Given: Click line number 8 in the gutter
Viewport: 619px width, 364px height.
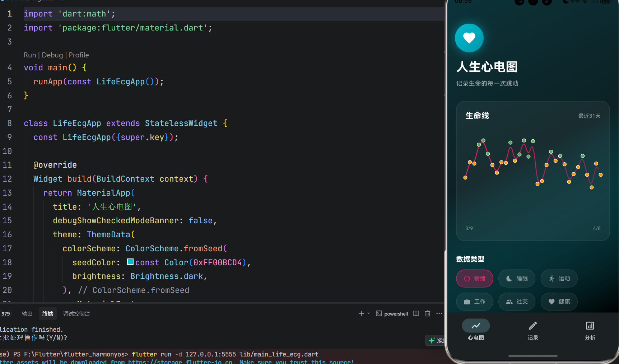Looking at the screenshot, I should [x=9, y=123].
